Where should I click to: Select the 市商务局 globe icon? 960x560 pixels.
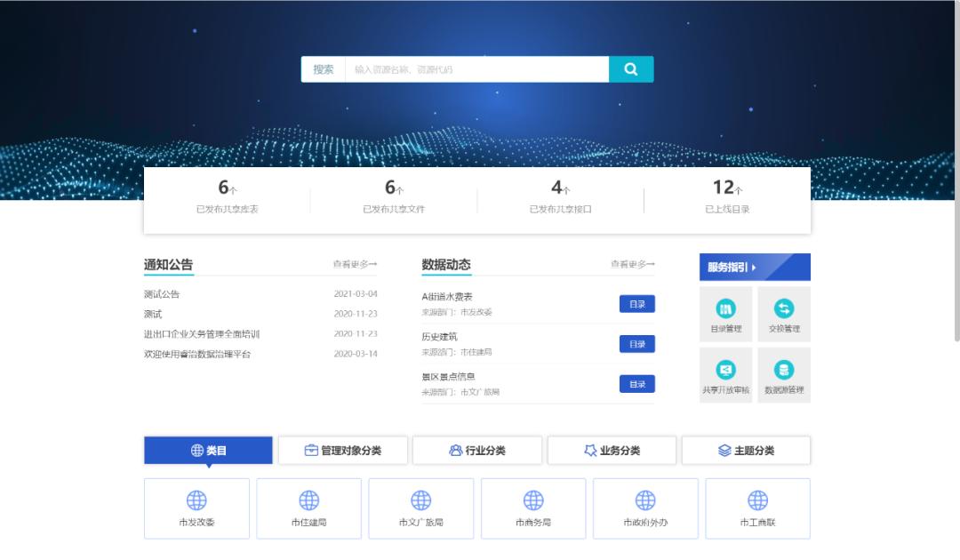click(532, 500)
